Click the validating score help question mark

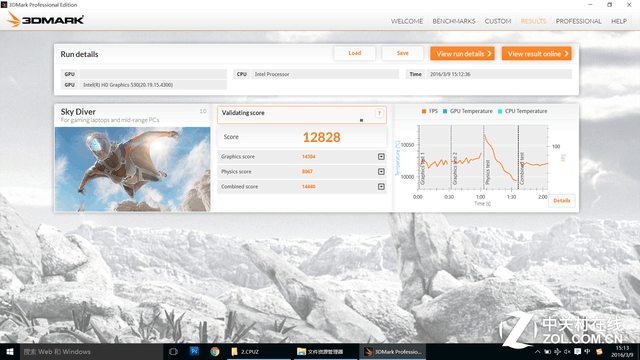tap(379, 113)
